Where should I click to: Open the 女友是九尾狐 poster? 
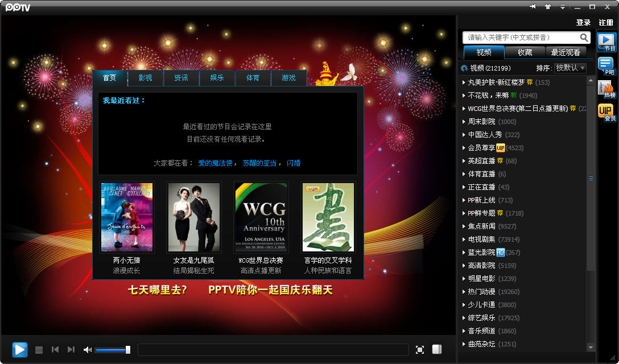tap(194, 217)
